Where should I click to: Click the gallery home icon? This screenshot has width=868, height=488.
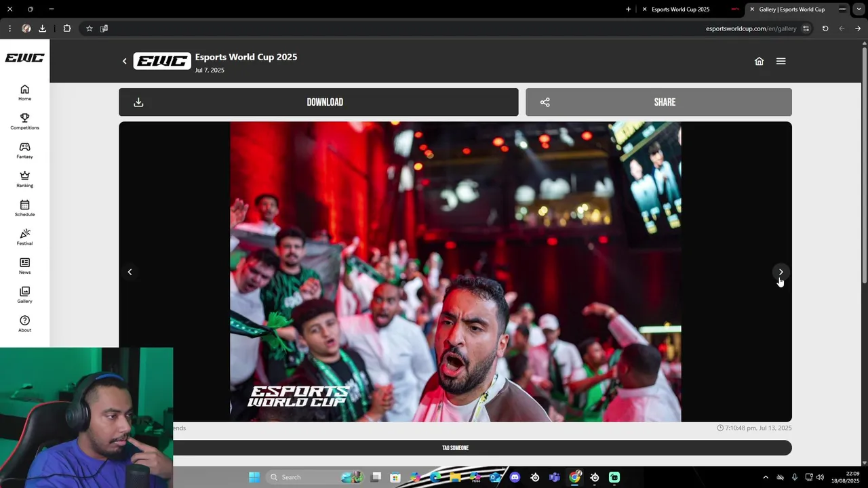click(x=759, y=61)
